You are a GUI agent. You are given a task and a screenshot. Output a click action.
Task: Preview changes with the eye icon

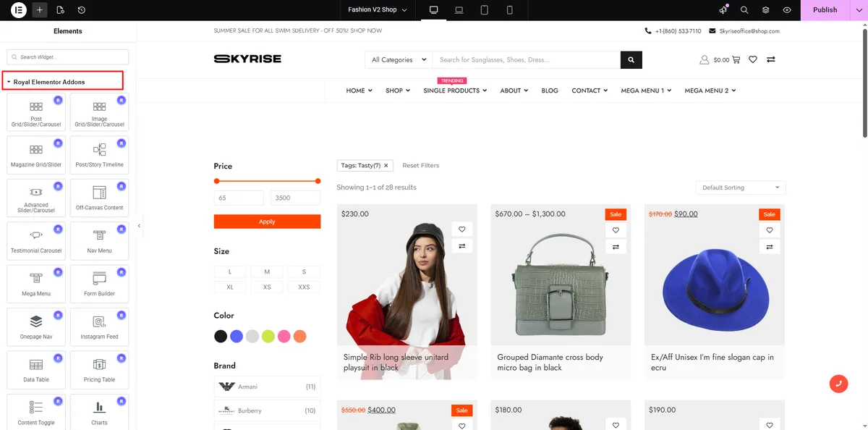[787, 10]
